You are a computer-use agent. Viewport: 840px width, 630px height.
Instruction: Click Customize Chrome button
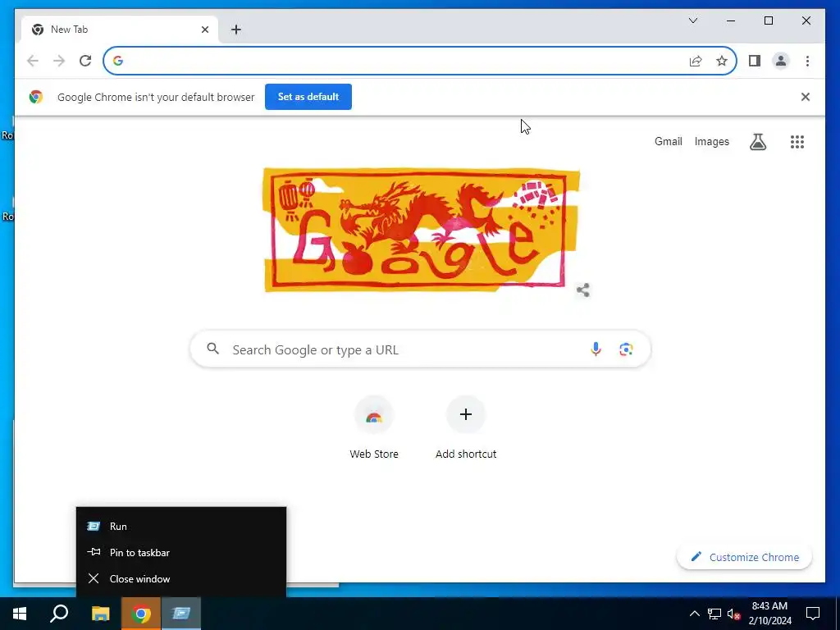pos(745,557)
